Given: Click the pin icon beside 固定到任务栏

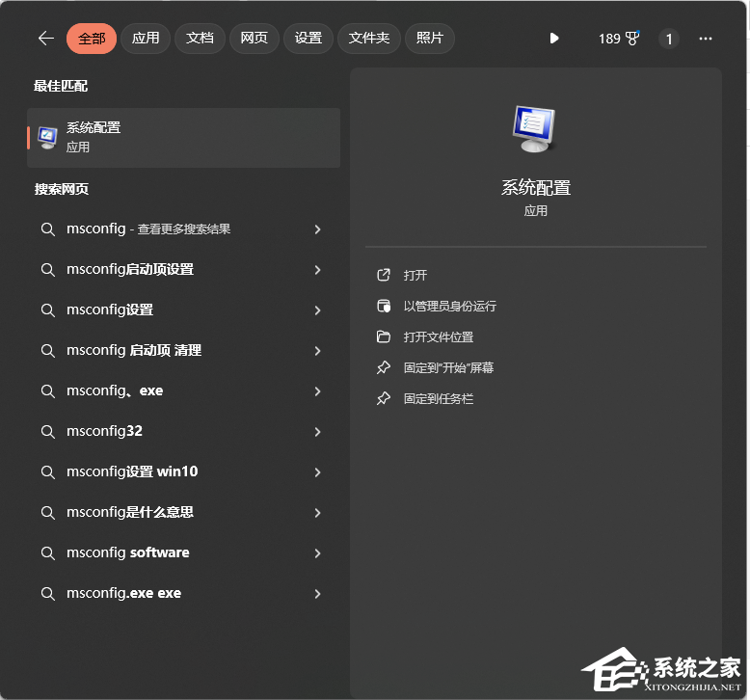Looking at the screenshot, I should (x=384, y=398).
